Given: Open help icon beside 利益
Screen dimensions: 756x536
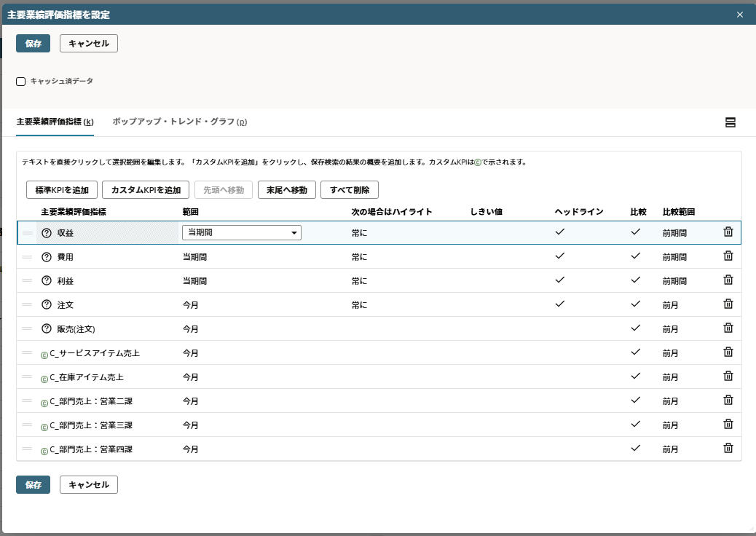Looking at the screenshot, I should (x=47, y=280).
